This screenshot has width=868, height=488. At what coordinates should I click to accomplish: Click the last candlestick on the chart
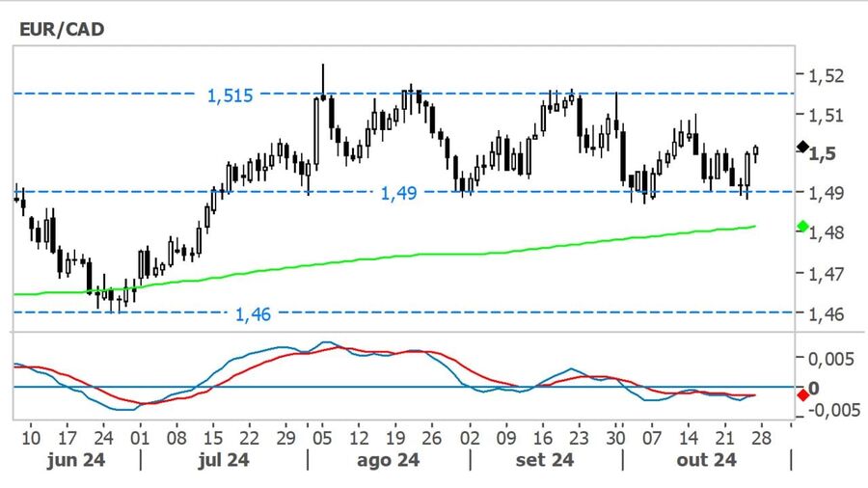pyautogui.click(x=756, y=151)
